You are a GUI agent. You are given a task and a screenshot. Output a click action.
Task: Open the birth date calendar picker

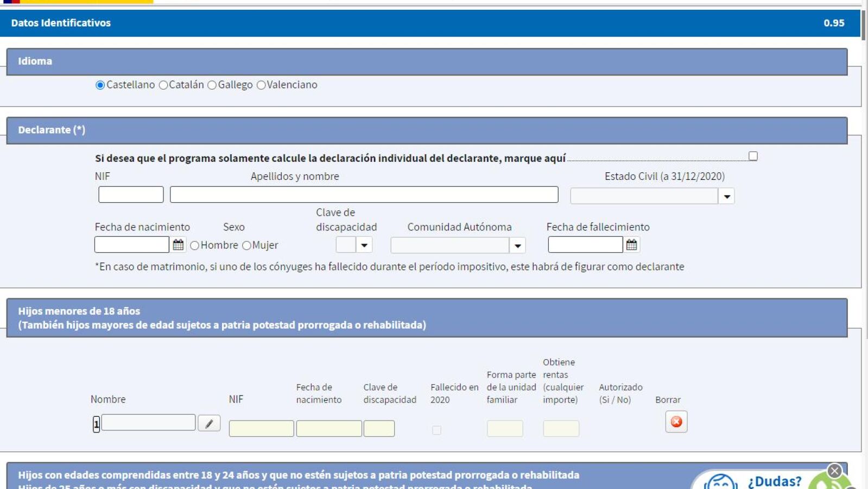(178, 245)
